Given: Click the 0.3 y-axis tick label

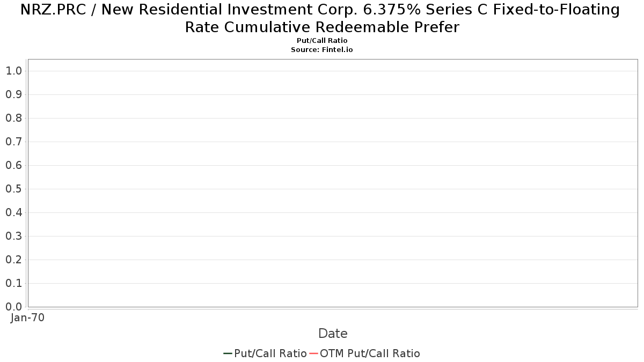Looking at the screenshot, I should coord(13,236).
